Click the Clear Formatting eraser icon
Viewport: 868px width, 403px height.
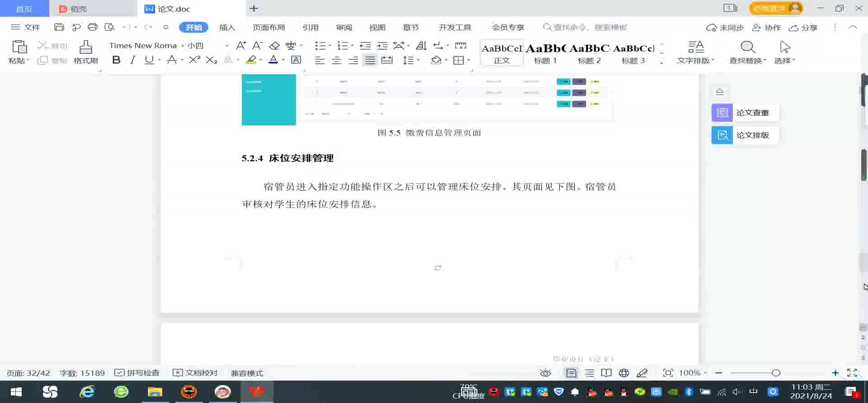274,46
